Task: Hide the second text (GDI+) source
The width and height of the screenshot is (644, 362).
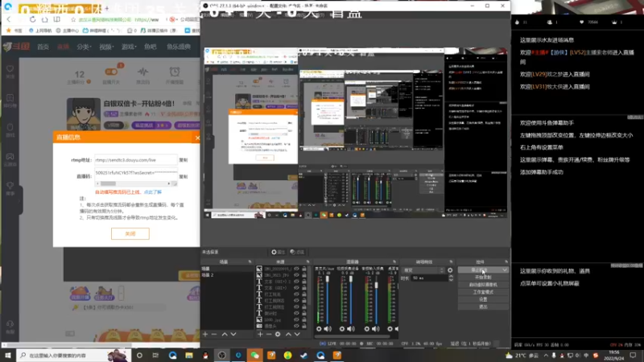Action: pos(296,288)
